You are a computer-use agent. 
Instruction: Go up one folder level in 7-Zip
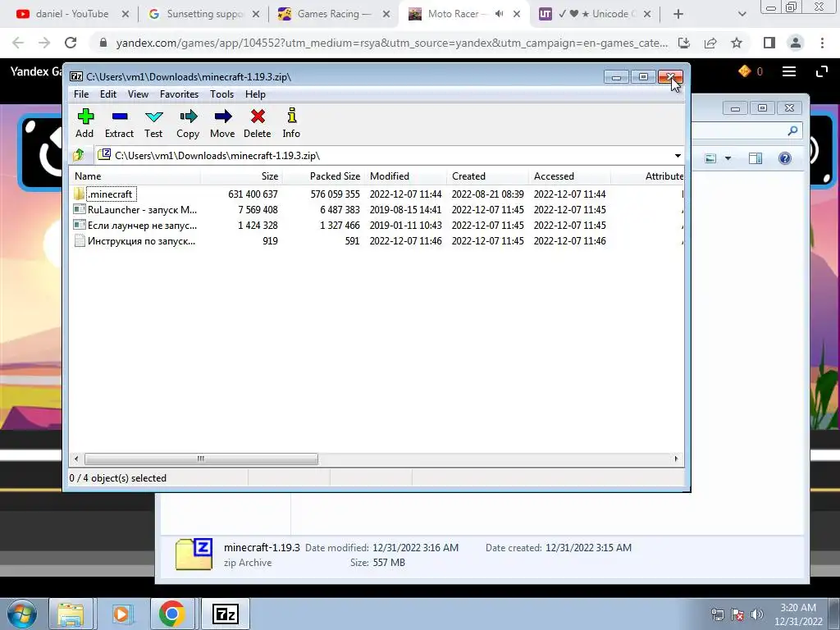(x=79, y=155)
